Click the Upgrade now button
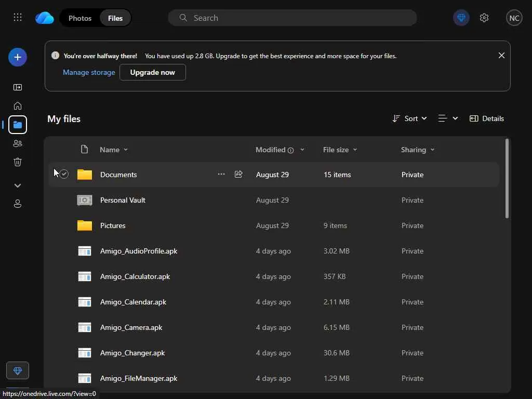532x399 pixels. pos(152,72)
